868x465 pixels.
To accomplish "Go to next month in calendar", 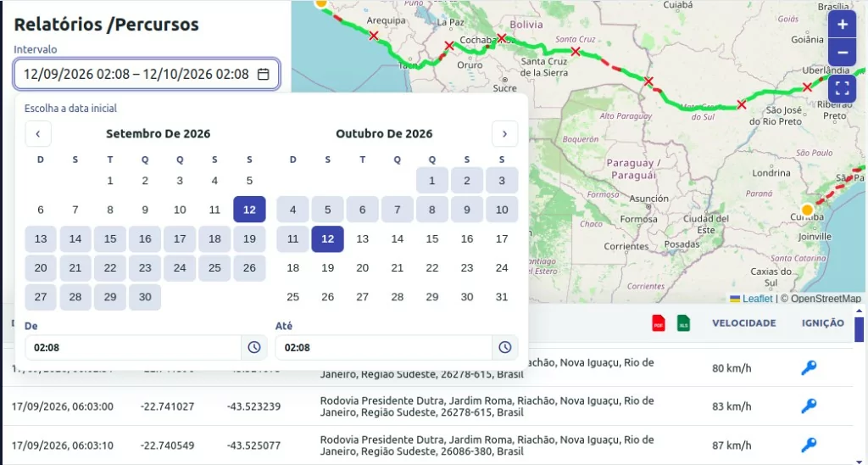I will pyautogui.click(x=504, y=133).
